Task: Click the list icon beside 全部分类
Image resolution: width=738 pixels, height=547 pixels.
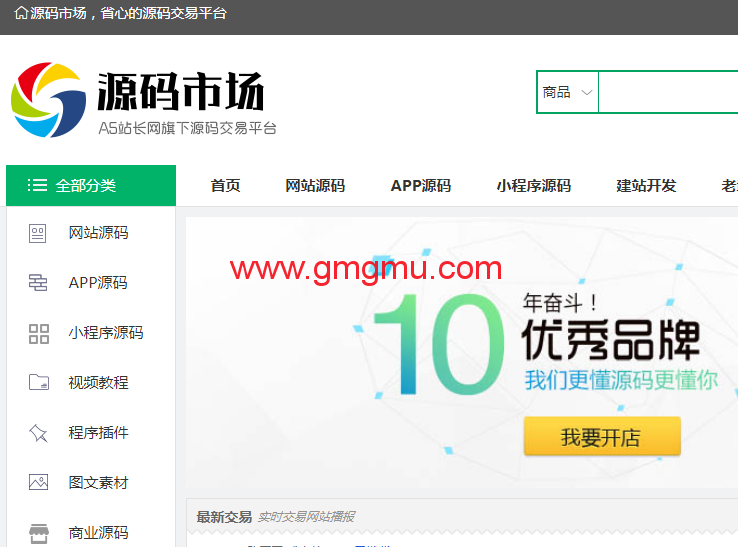Action: coord(37,185)
